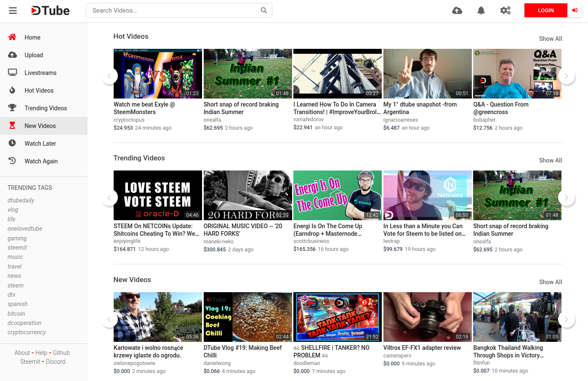Open the bitcoin trending tag

pos(16,314)
